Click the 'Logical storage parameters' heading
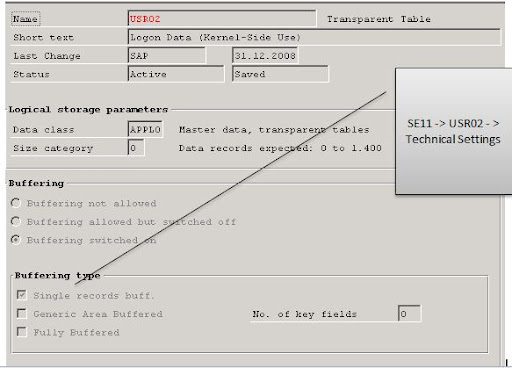The height and width of the screenshot is (368, 512). (x=88, y=109)
